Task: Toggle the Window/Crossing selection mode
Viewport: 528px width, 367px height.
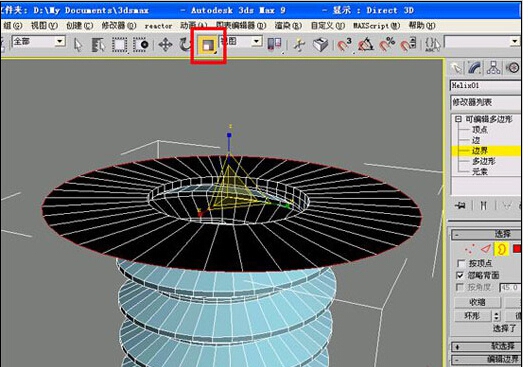Action: point(141,45)
